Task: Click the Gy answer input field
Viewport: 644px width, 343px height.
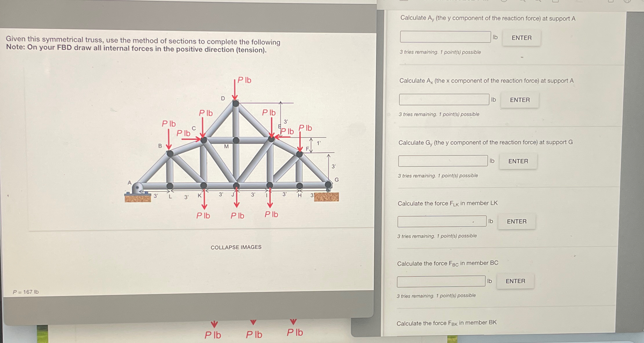Action: (x=442, y=161)
